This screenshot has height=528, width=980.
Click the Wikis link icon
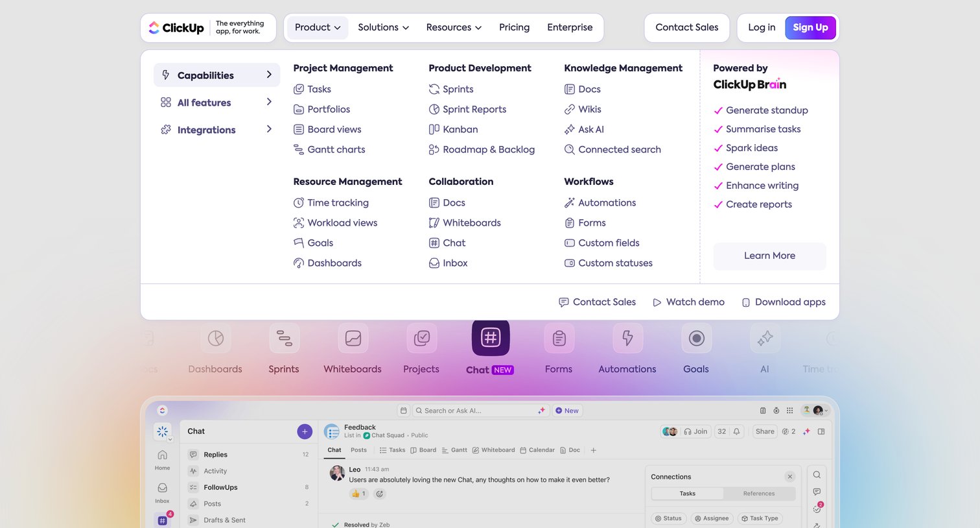coord(570,110)
